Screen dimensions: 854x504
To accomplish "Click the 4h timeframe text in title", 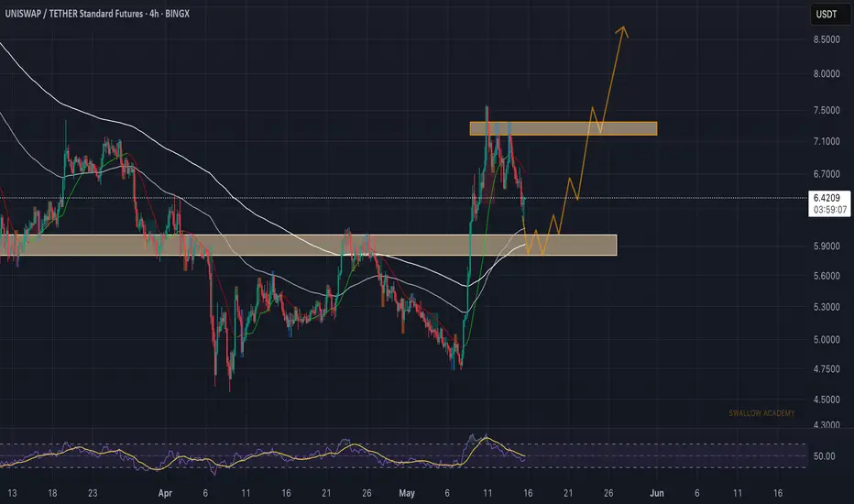I will click(x=154, y=14).
